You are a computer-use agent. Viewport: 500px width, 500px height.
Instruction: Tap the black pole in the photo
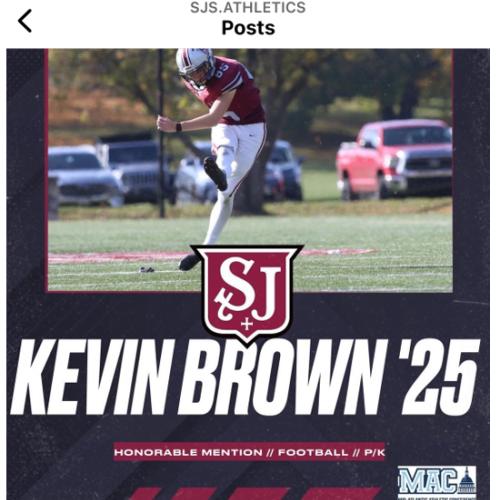pos(162,133)
